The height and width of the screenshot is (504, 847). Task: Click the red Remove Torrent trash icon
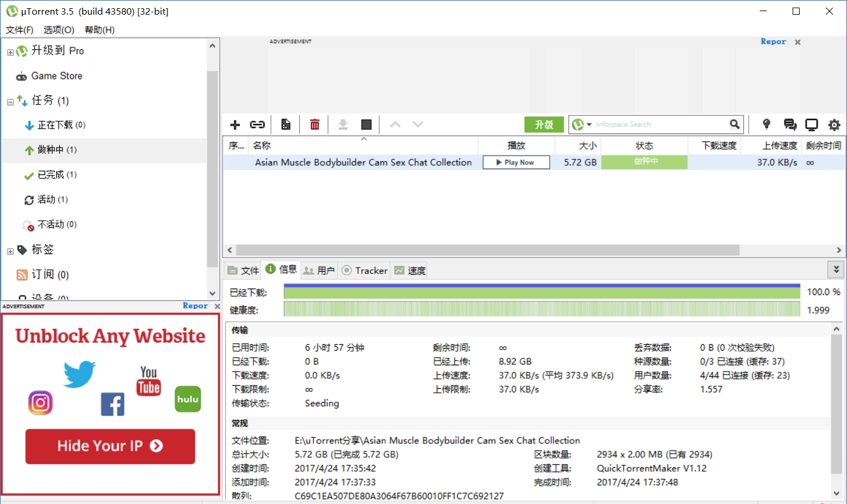(x=315, y=125)
